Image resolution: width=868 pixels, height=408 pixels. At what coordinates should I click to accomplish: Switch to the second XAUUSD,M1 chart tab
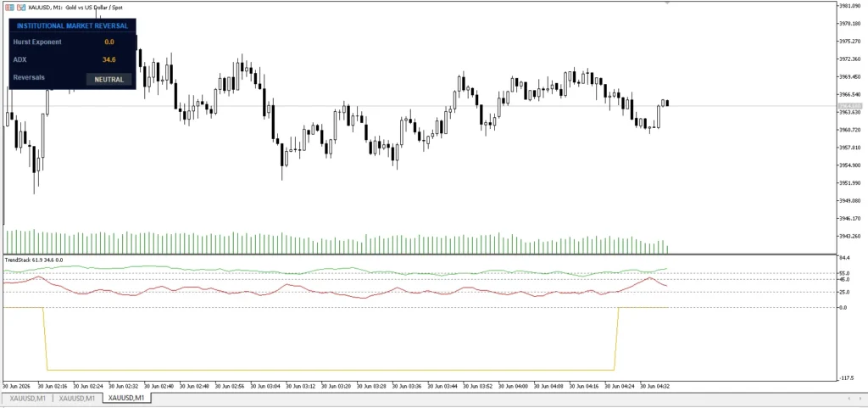point(77,398)
